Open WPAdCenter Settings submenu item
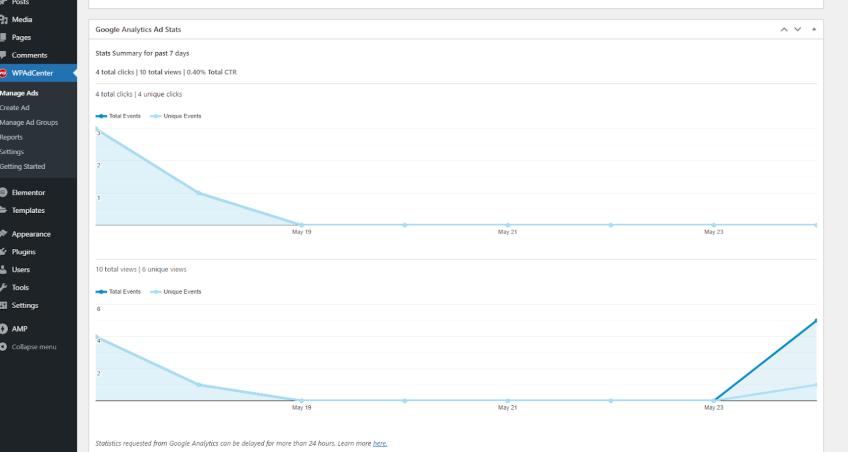 (12, 152)
